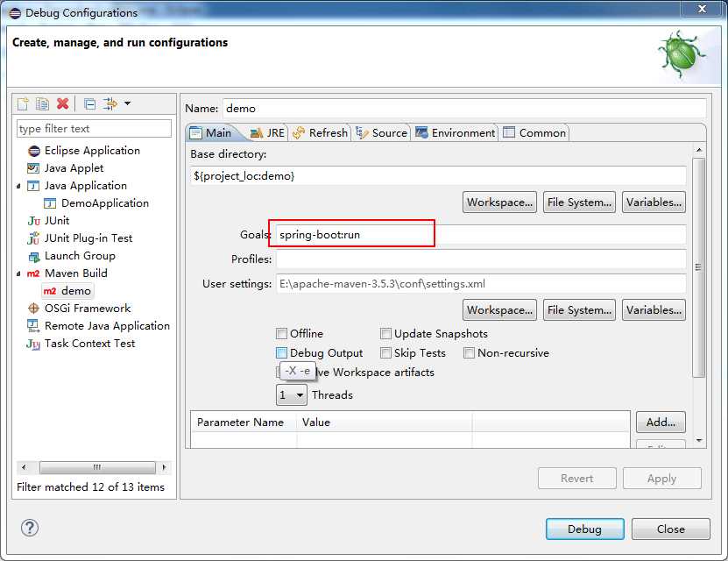Screen dimensions: 728x561
Task: Click the empty Profiles input field
Action: coord(481,259)
